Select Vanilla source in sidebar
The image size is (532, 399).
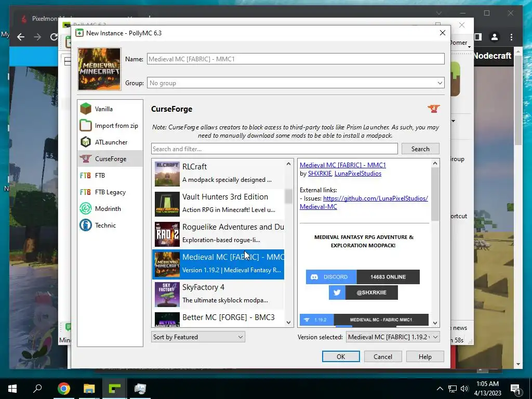(110, 109)
